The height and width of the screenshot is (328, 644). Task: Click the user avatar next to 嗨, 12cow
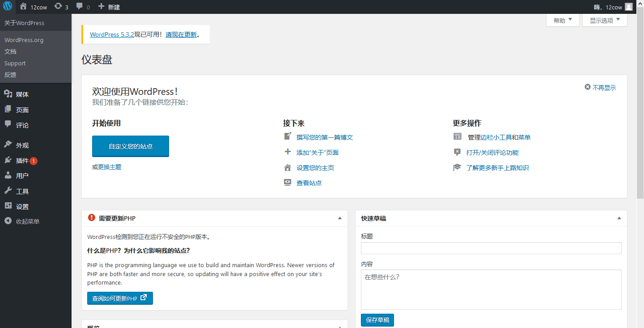(629, 7)
